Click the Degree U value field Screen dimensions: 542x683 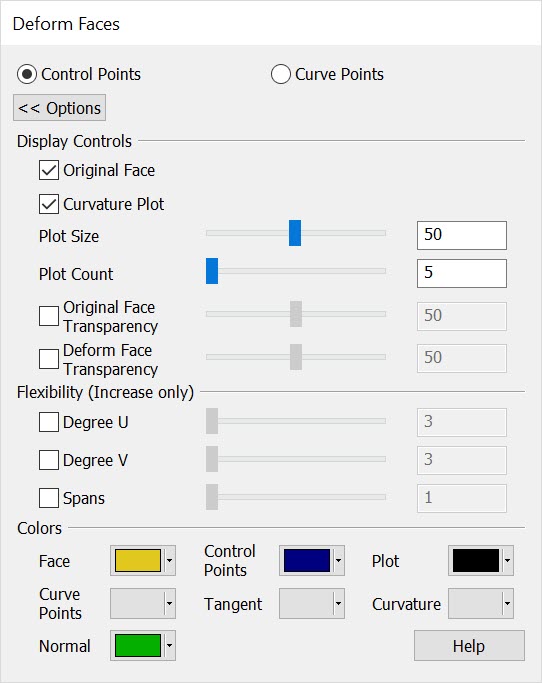[462, 422]
